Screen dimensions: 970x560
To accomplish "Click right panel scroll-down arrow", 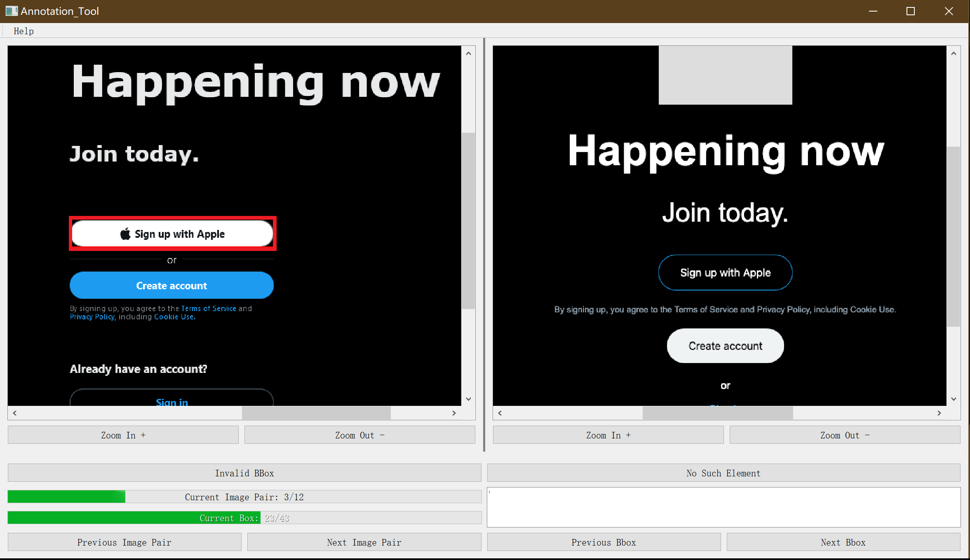I will click(954, 399).
